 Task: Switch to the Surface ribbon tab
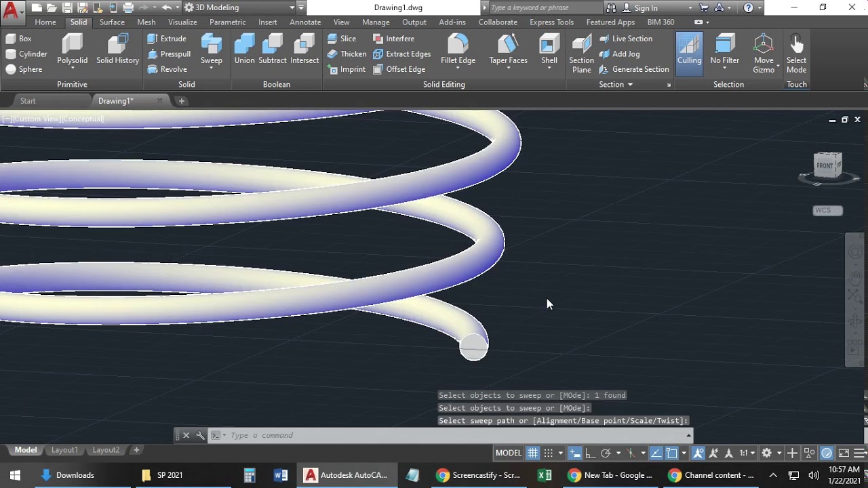click(x=112, y=22)
